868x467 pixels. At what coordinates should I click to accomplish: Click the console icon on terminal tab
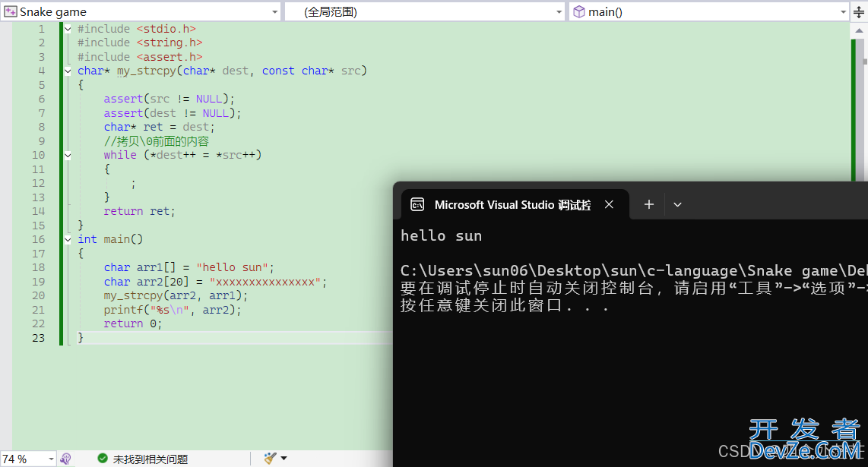[x=417, y=204]
